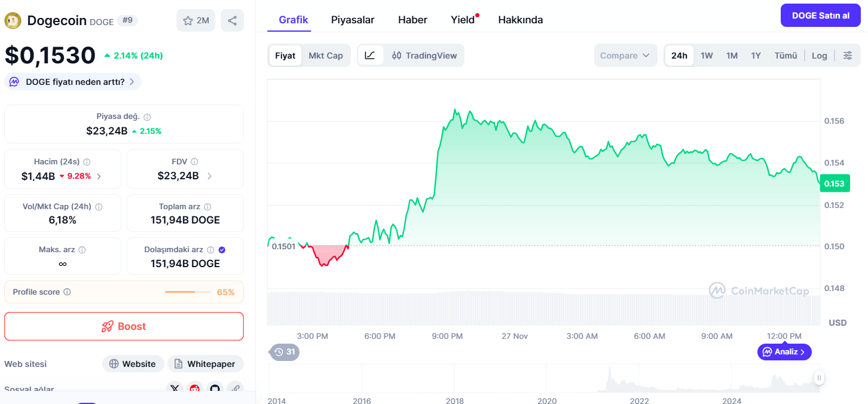Open the Haber tab

tap(412, 20)
